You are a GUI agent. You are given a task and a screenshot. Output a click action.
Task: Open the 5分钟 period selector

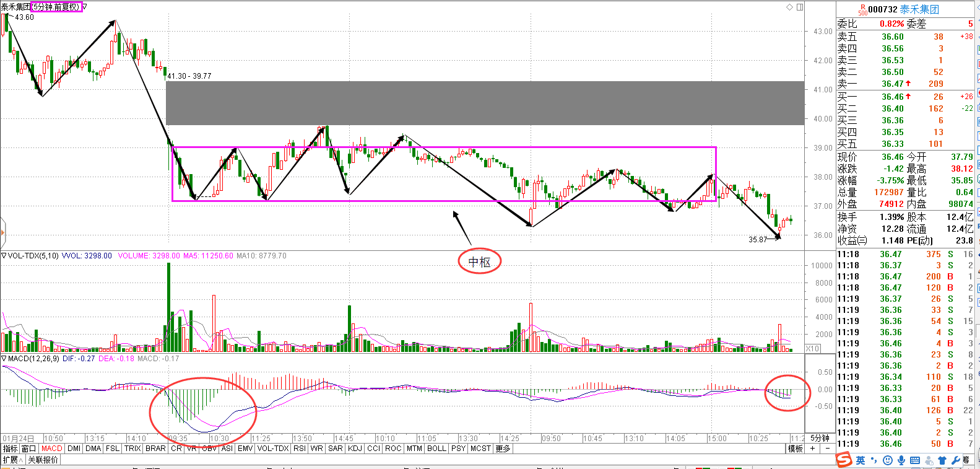tap(820, 438)
